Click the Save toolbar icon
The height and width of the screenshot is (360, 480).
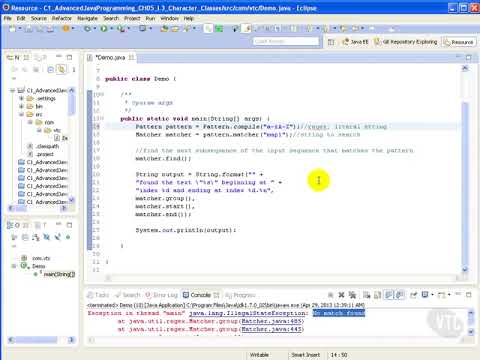tap(29, 29)
